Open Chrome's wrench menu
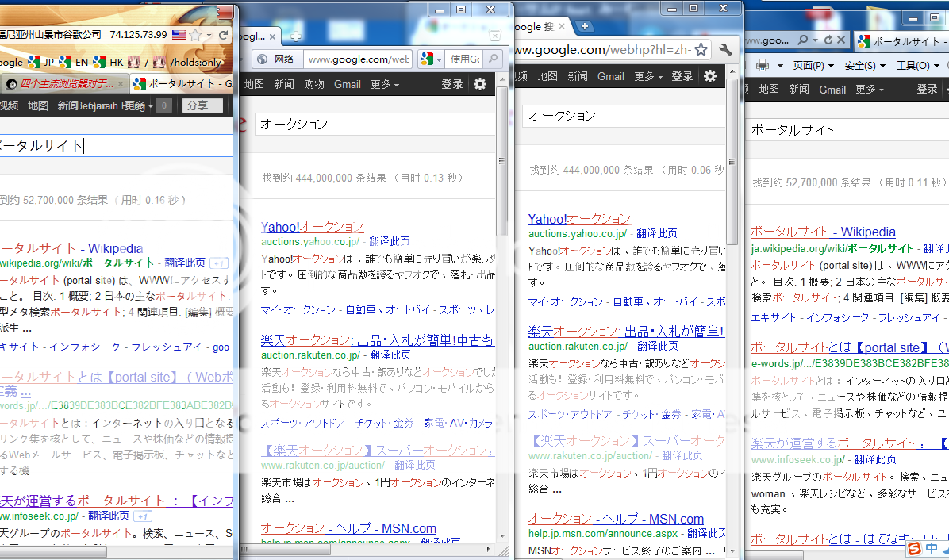949x560 pixels. pos(725,50)
